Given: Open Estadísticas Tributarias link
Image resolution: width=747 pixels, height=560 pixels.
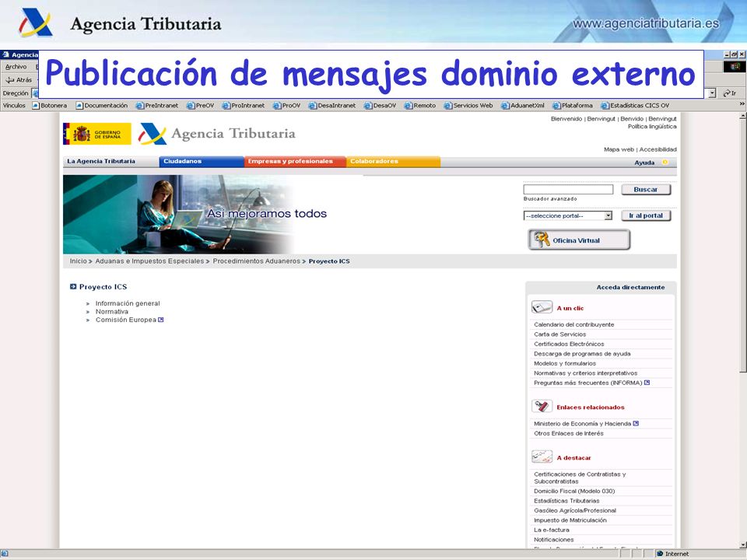Looking at the screenshot, I should (566, 500).
